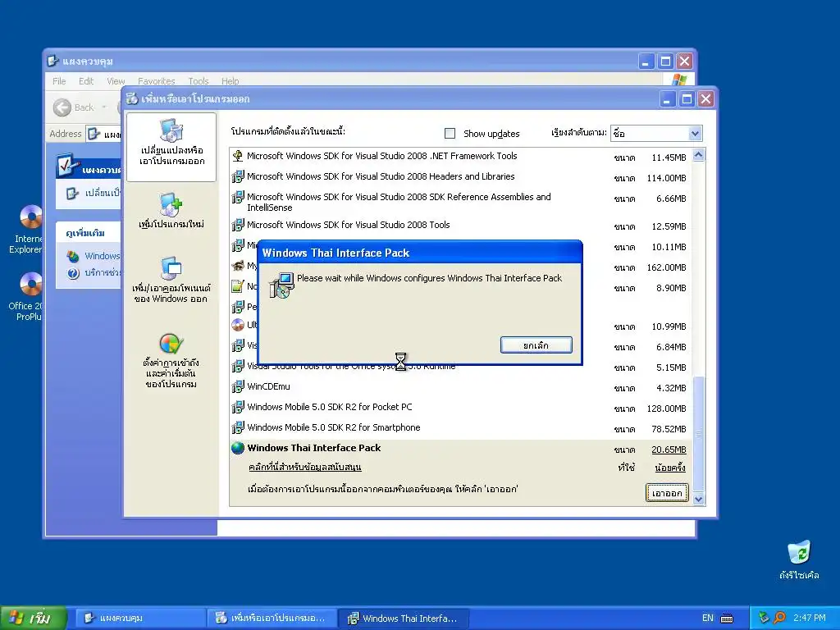Select the Change or Remove Programs sidebar icon
Viewport: 840px width, 630px height.
pos(171,130)
